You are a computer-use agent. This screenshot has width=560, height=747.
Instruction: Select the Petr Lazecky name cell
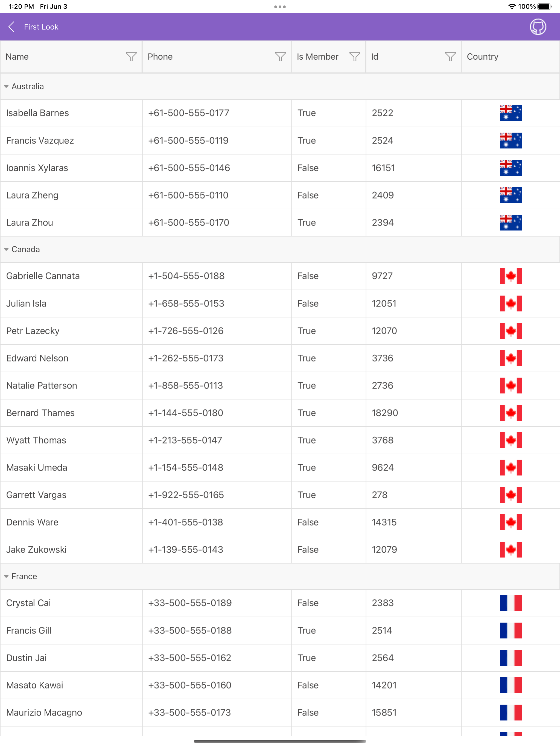pyautogui.click(x=33, y=331)
